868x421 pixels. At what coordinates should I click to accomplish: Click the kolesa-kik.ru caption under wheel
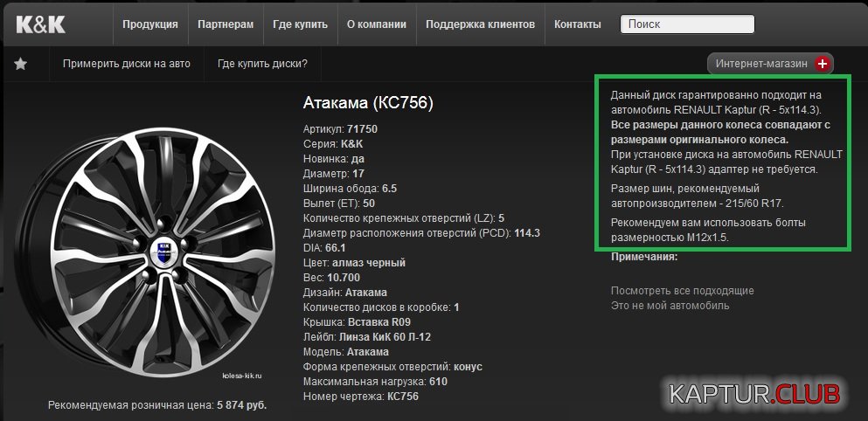(x=242, y=376)
